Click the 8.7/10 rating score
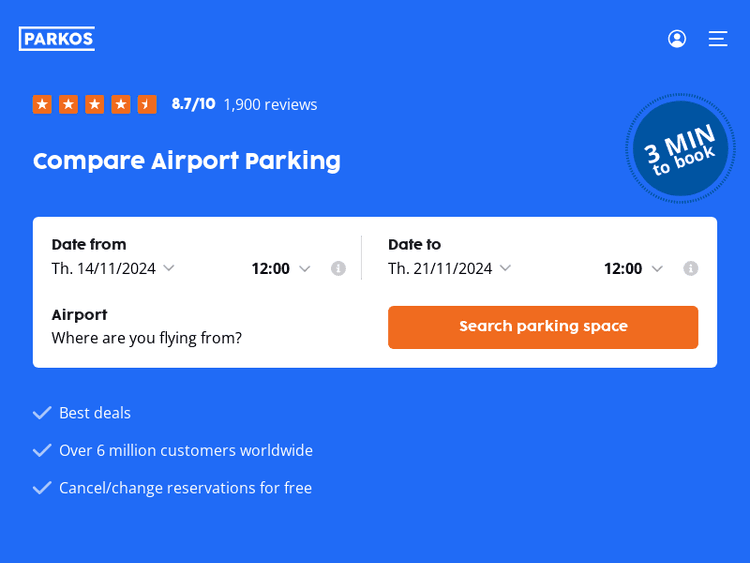750x563 pixels. click(x=193, y=104)
